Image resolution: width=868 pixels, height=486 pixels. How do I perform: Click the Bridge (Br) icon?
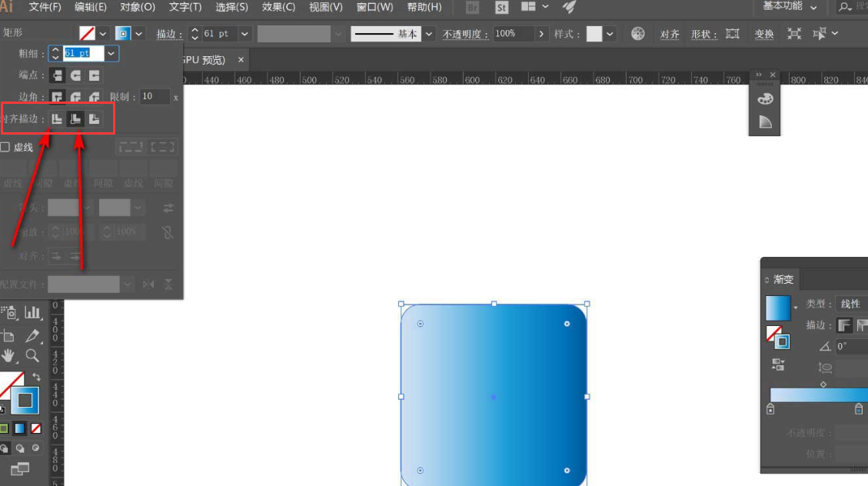pyautogui.click(x=472, y=8)
